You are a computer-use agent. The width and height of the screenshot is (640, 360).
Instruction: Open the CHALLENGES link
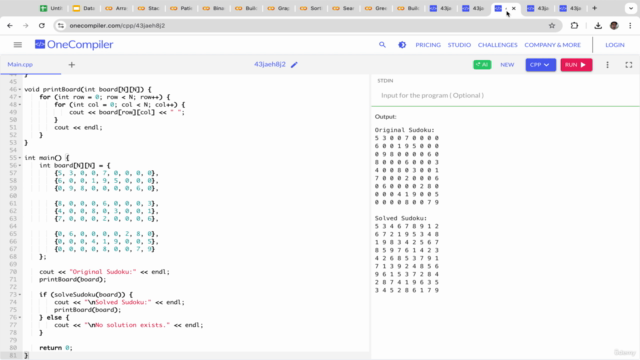(x=498, y=45)
